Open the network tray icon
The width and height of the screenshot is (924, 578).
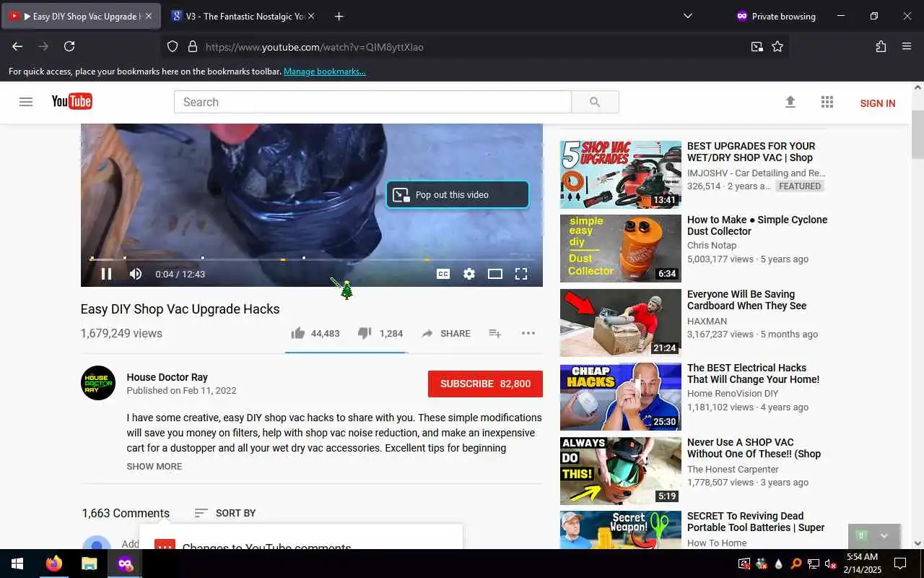coord(814,564)
